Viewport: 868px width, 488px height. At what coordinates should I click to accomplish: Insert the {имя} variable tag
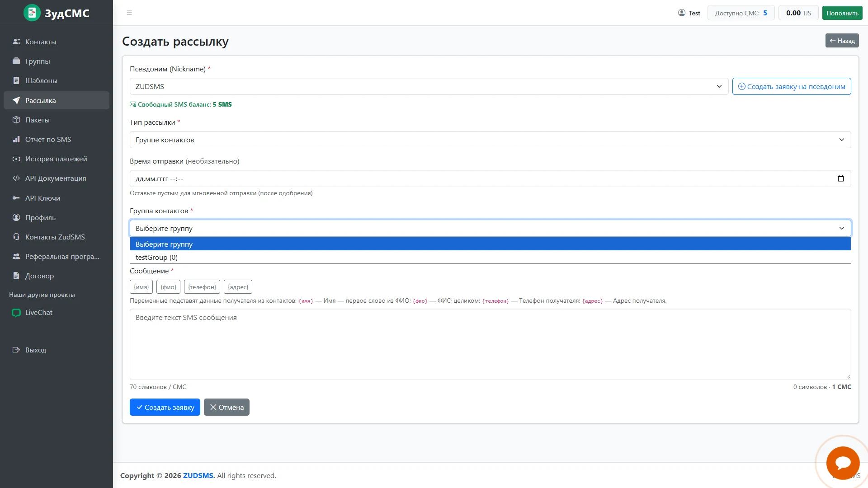(x=142, y=287)
